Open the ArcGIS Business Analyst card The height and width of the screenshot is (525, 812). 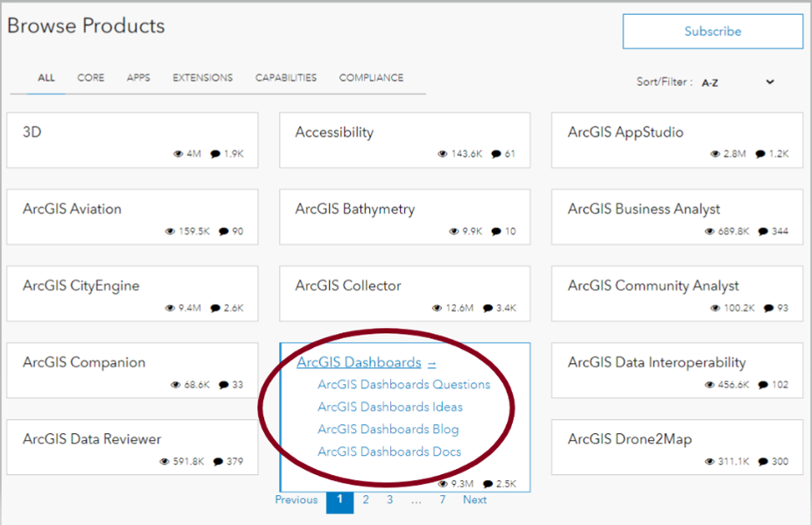[x=677, y=217]
